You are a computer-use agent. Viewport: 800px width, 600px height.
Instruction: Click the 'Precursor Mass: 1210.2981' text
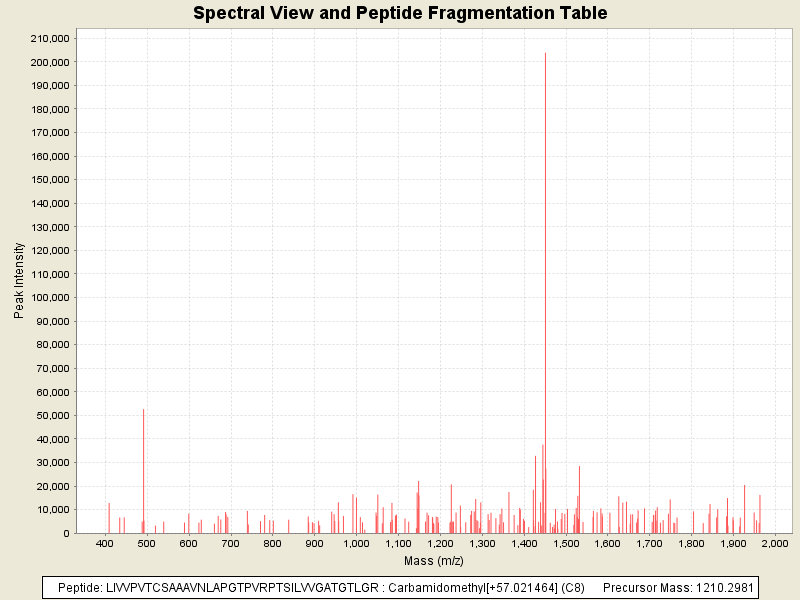(677, 587)
